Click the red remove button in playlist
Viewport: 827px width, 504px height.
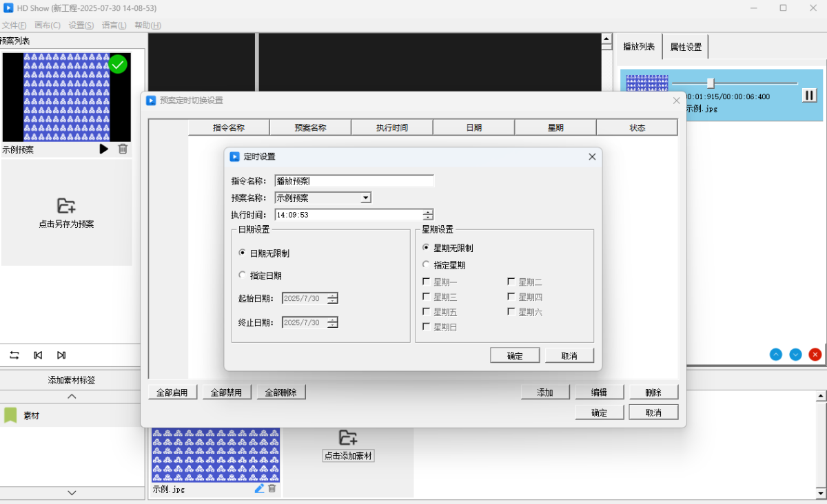pyautogui.click(x=815, y=355)
